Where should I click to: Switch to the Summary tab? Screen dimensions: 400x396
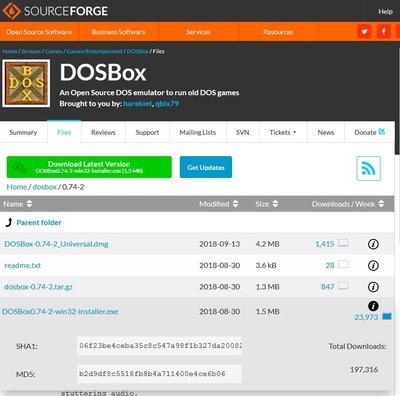coord(23,132)
